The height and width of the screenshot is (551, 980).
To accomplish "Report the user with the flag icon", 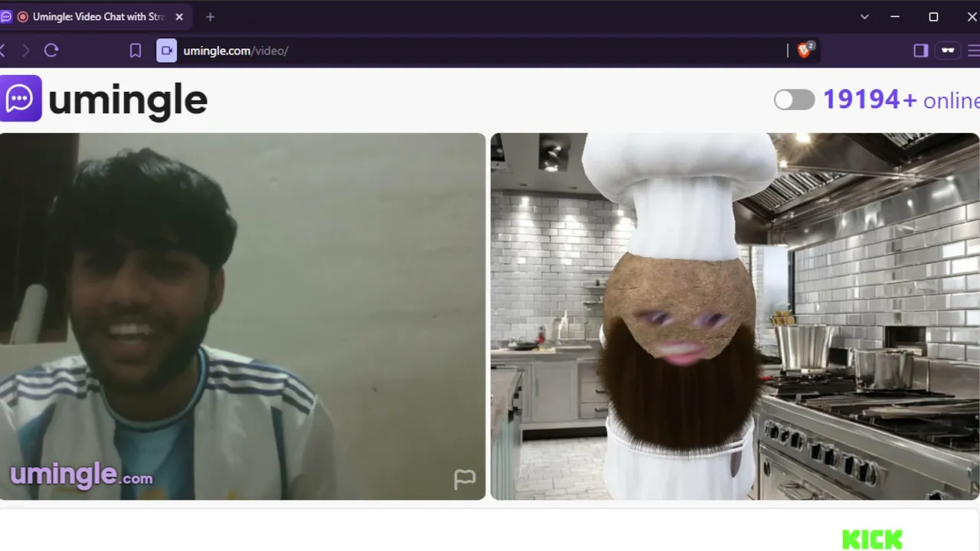I will pyautogui.click(x=464, y=479).
